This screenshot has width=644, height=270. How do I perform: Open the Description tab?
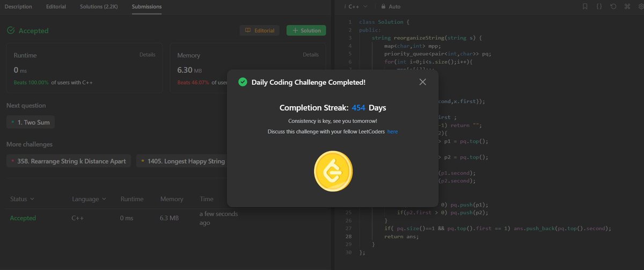tap(18, 6)
